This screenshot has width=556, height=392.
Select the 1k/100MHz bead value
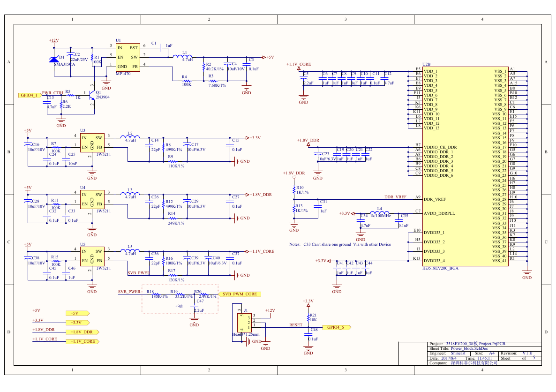pyautogui.click(x=381, y=216)
